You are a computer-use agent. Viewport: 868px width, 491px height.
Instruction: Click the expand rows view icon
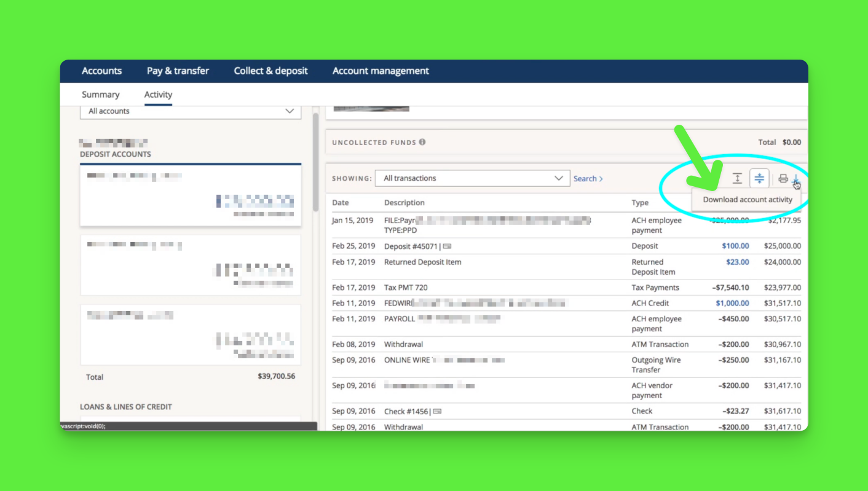pyautogui.click(x=737, y=178)
